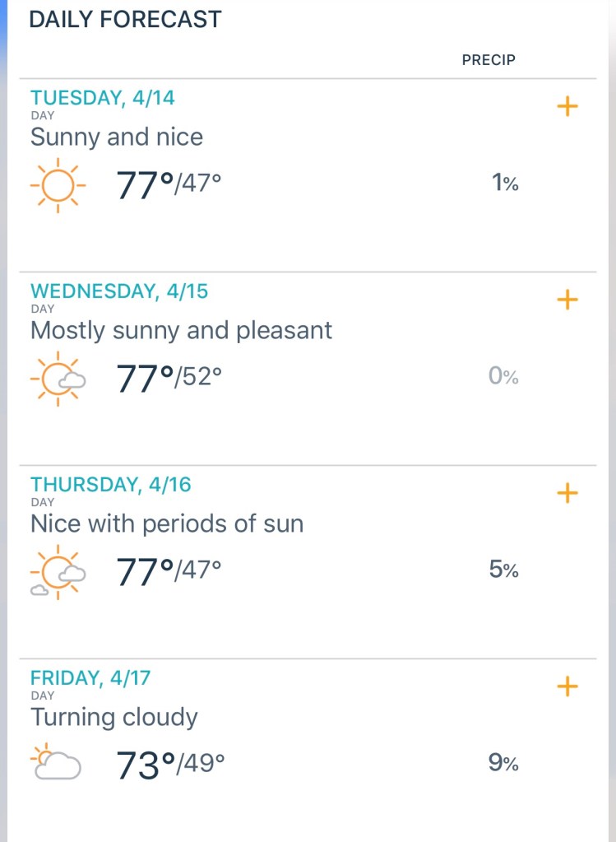Tap Thursday's sun and clouds icon

pyautogui.click(x=58, y=571)
